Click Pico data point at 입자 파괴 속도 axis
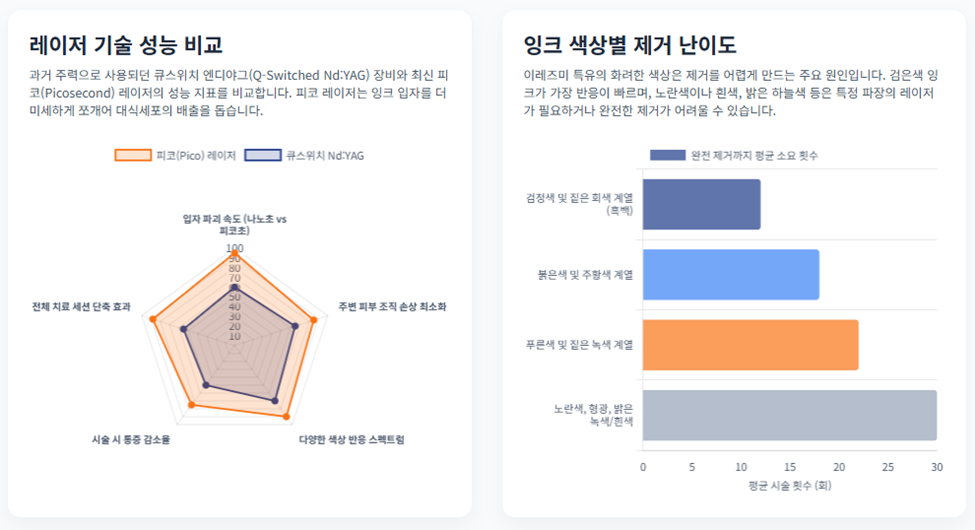Screen dimensions: 975x530 coord(234,254)
